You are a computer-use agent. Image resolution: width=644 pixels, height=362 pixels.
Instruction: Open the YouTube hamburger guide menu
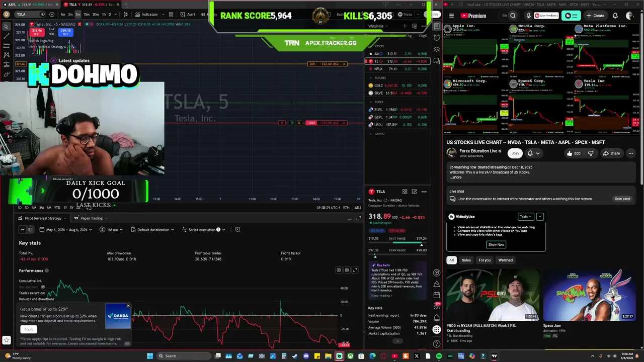coord(451,16)
